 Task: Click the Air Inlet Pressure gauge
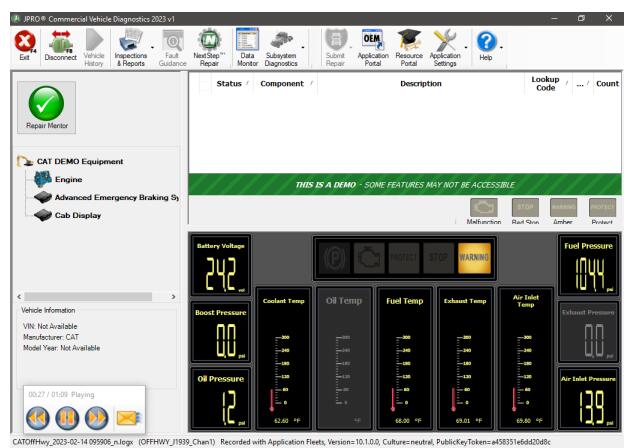[588, 399]
